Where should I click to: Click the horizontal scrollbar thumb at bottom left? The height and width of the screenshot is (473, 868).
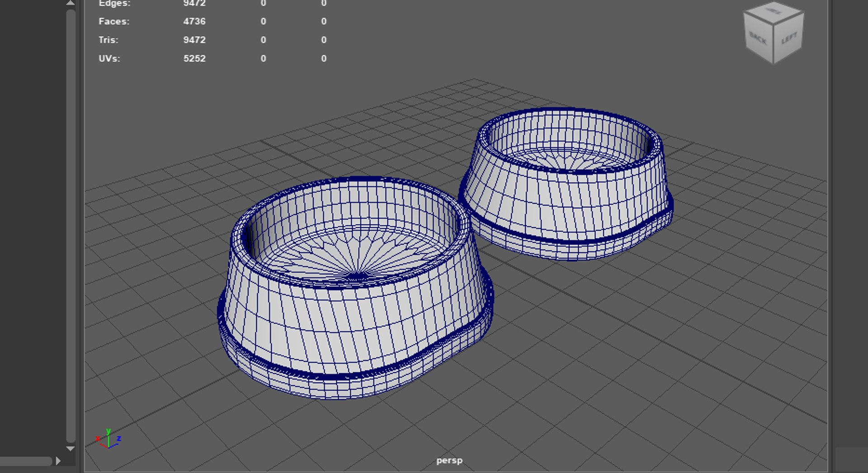click(26, 461)
